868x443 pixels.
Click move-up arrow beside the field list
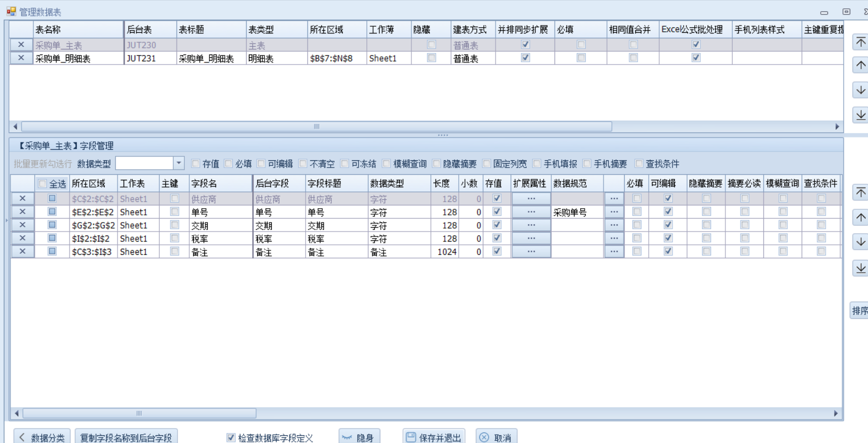[860, 218]
